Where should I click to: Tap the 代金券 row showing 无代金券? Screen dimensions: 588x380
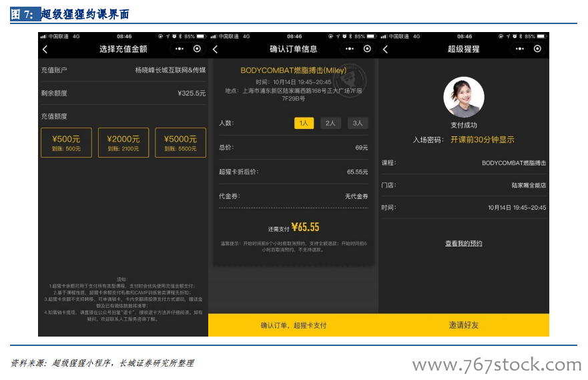(x=294, y=196)
